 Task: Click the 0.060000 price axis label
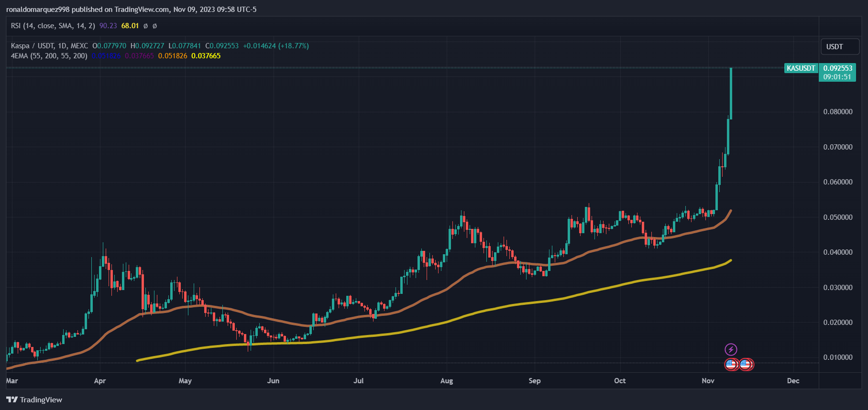click(838, 182)
